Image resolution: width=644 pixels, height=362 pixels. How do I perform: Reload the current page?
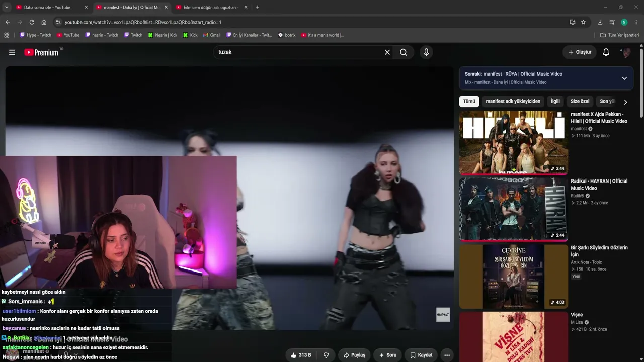point(32,22)
